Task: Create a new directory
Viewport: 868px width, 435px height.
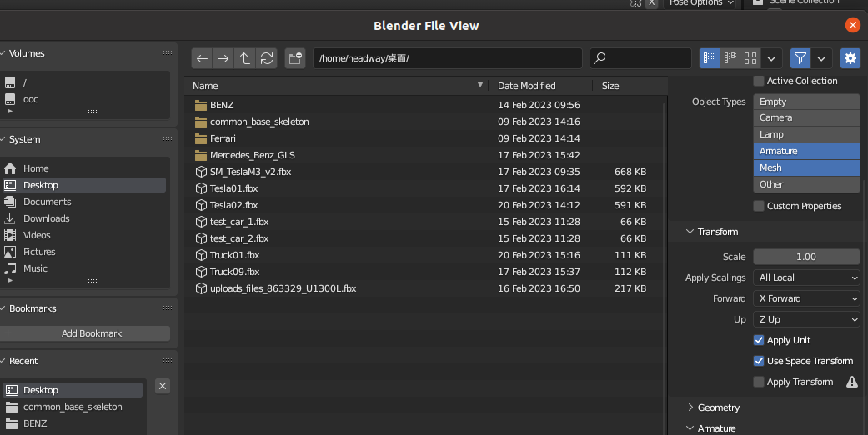Action: coord(295,58)
